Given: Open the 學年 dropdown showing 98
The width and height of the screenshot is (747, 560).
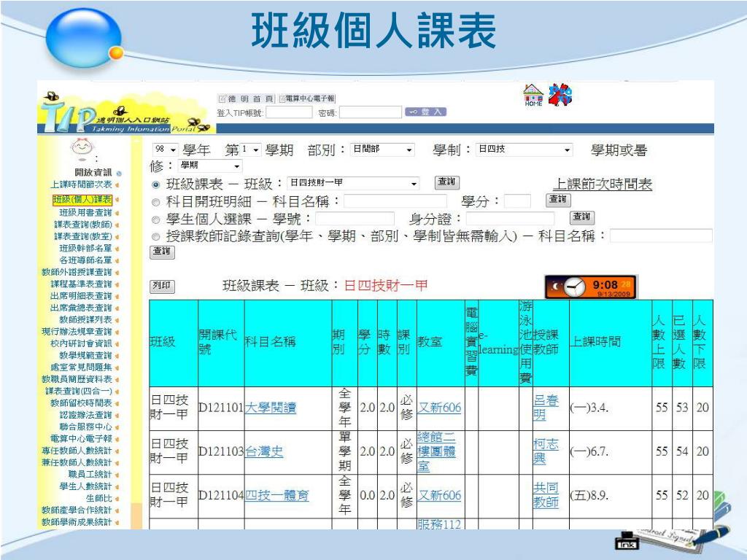Looking at the screenshot, I should point(165,149).
